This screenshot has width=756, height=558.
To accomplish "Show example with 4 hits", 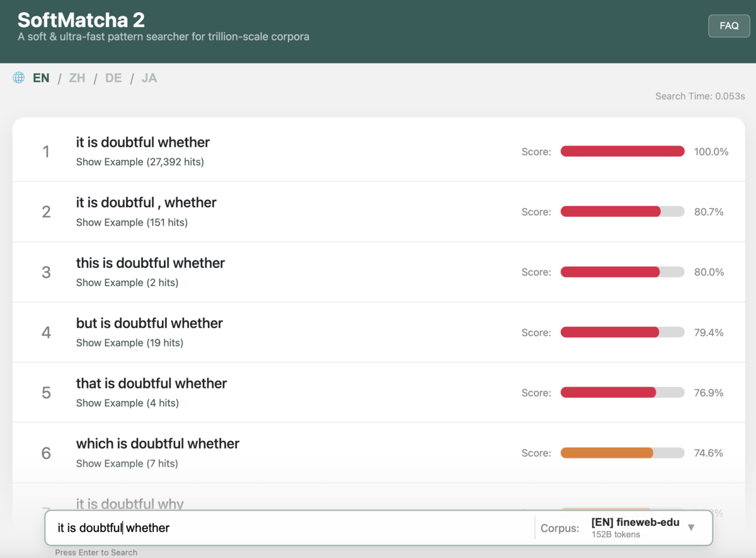I will (x=127, y=403).
